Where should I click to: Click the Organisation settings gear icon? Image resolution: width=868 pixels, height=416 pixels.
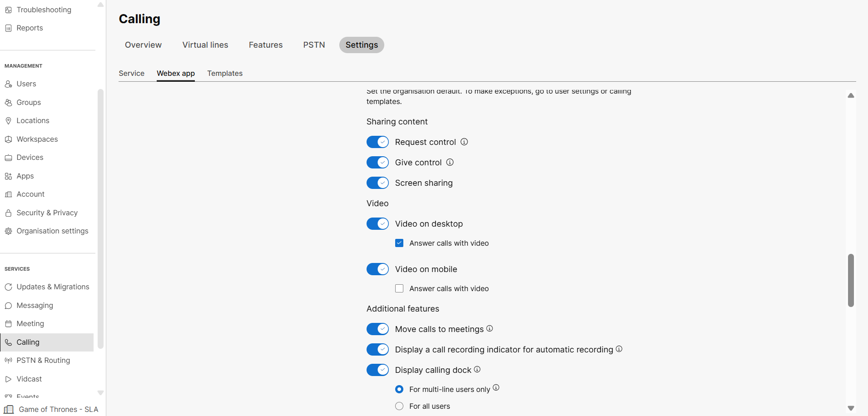click(x=8, y=231)
